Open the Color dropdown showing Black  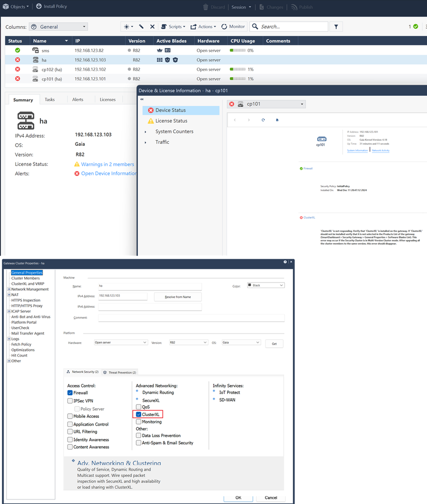[265, 285]
